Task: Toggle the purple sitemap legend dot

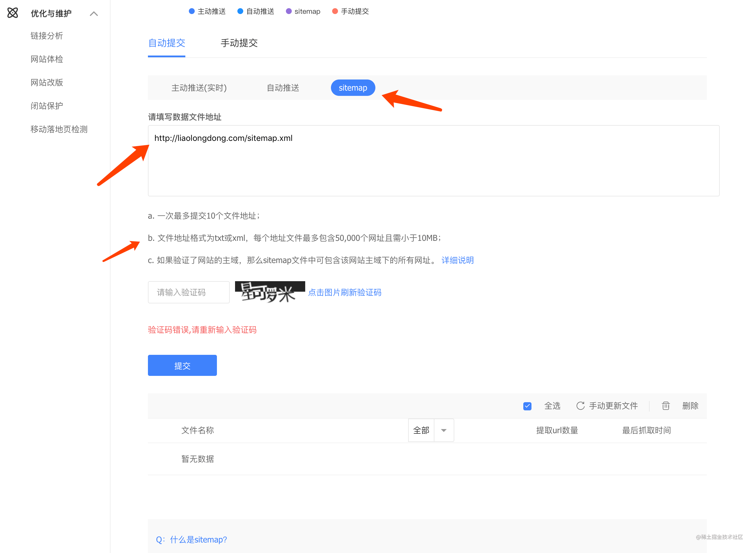Action: (289, 11)
